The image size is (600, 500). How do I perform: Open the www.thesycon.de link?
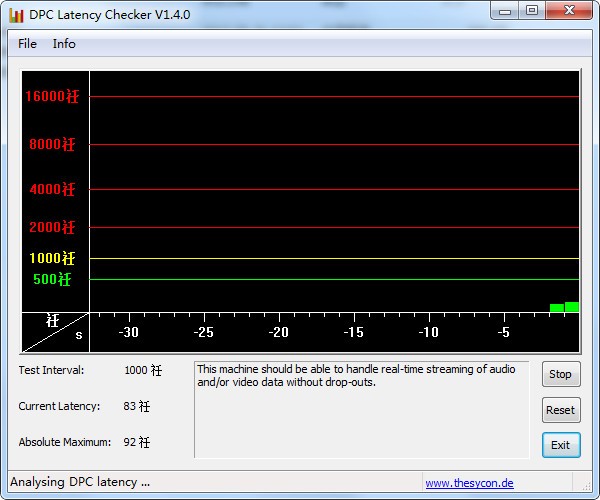click(469, 483)
